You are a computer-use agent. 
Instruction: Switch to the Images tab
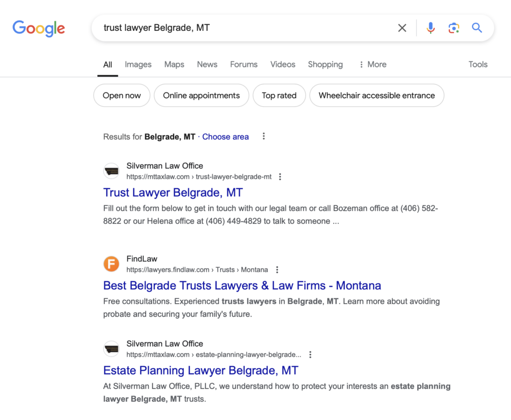[138, 64]
